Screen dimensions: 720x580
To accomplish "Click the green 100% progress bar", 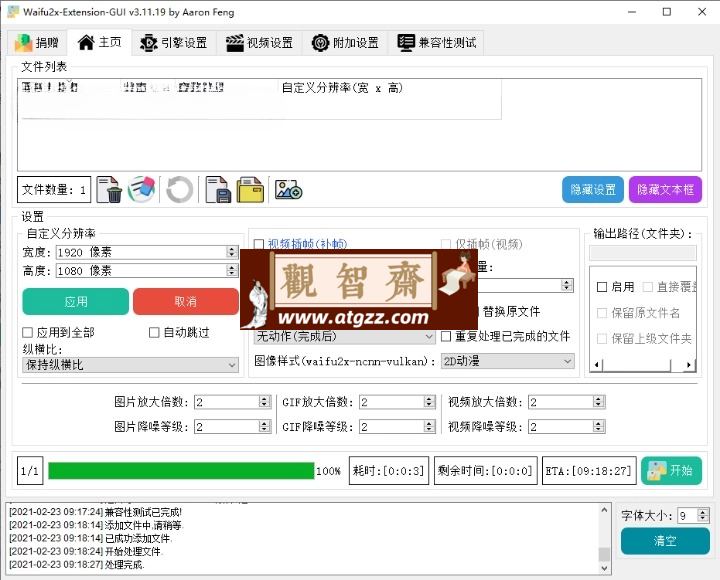I will coord(181,471).
